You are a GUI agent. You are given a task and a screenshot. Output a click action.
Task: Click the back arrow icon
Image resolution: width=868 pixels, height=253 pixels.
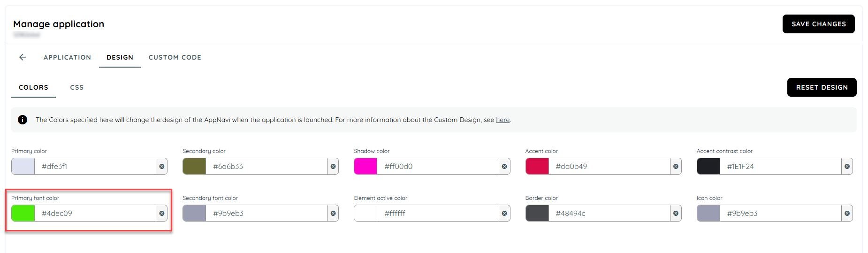[23, 57]
